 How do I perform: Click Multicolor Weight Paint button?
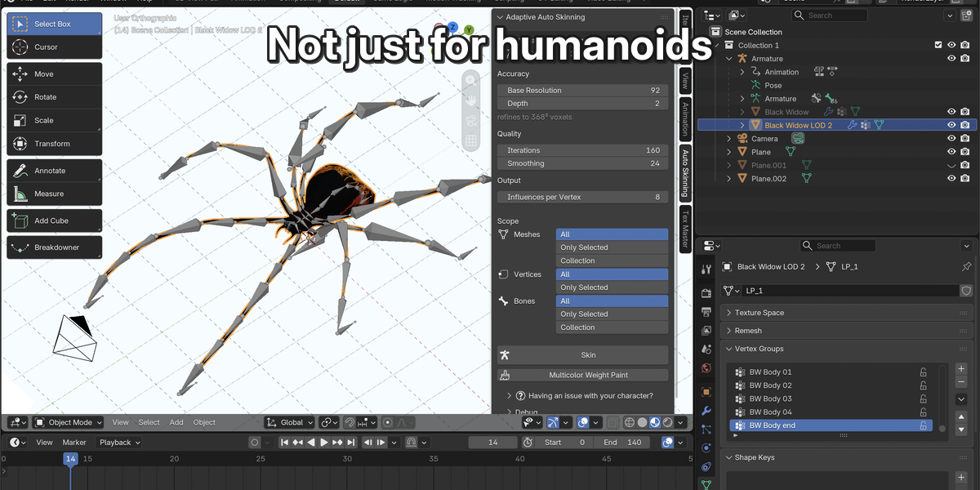point(583,375)
